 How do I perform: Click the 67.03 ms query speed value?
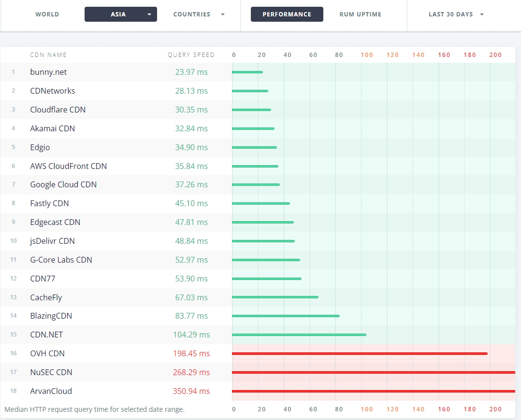[x=191, y=297]
